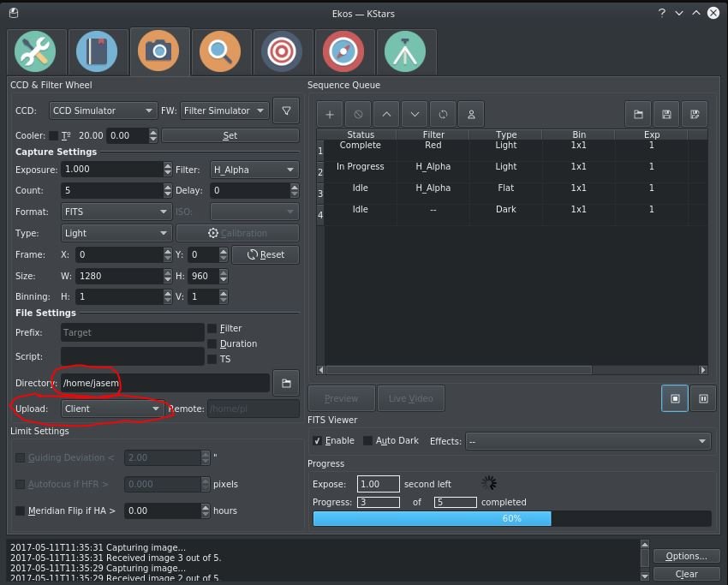Image resolution: width=728 pixels, height=585 pixels.
Task: Add job to sequence queue plus icon
Action: pos(330,114)
